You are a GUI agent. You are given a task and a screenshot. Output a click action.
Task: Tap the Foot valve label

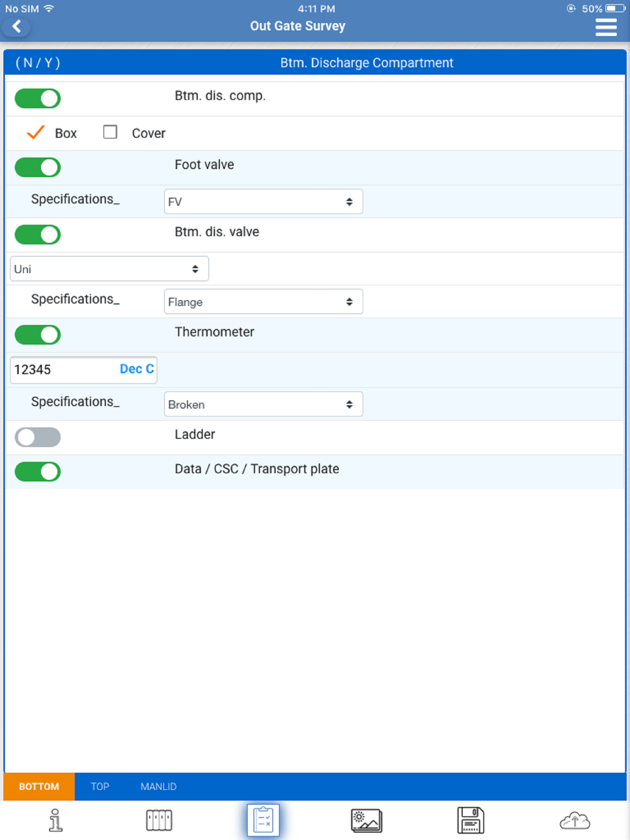pyautogui.click(x=205, y=164)
